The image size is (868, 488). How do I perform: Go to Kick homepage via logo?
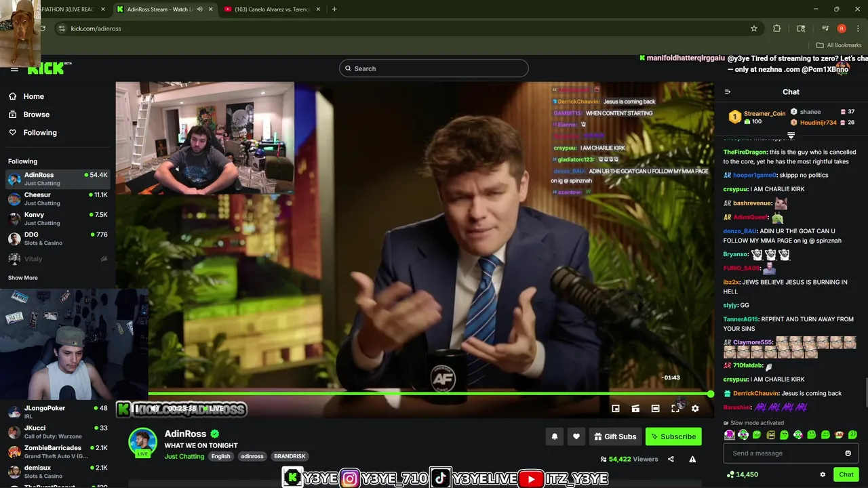[x=49, y=68]
